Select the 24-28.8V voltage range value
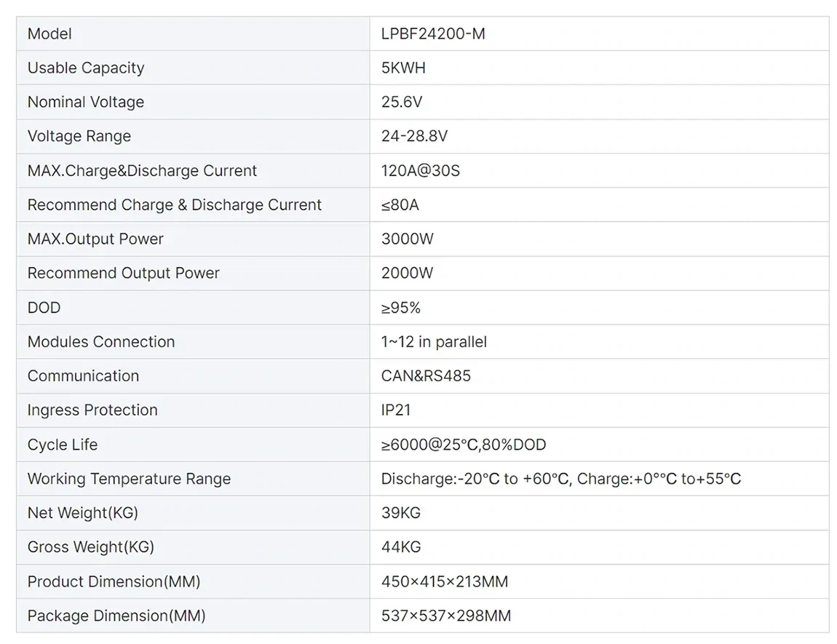The height and width of the screenshot is (644, 837). [x=414, y=136]
